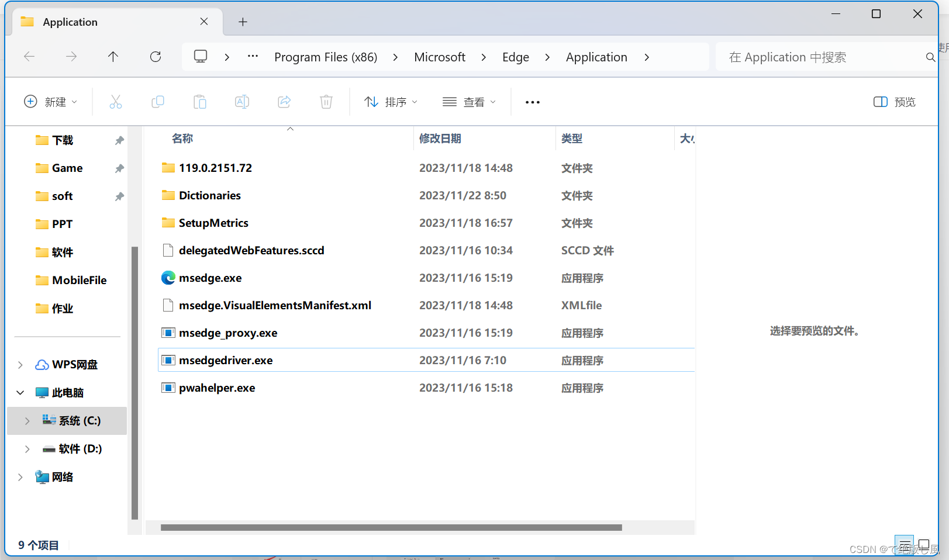Viewport: 949px width, 560px height.
Task: Click the 119.0.2151.72 folder icon
Action: (168, 168)
